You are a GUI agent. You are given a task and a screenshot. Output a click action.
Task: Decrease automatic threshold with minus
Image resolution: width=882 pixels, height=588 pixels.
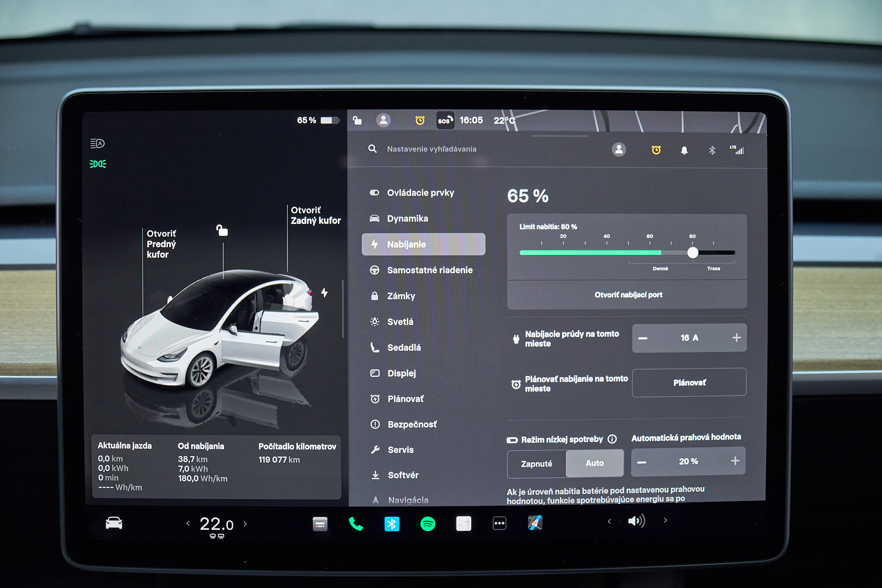coord(642,462)
